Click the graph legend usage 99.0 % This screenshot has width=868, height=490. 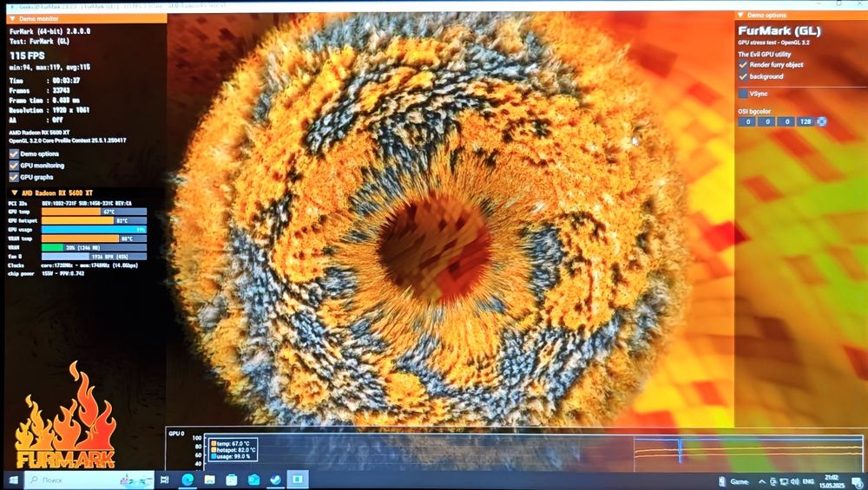tap(230, 457)
